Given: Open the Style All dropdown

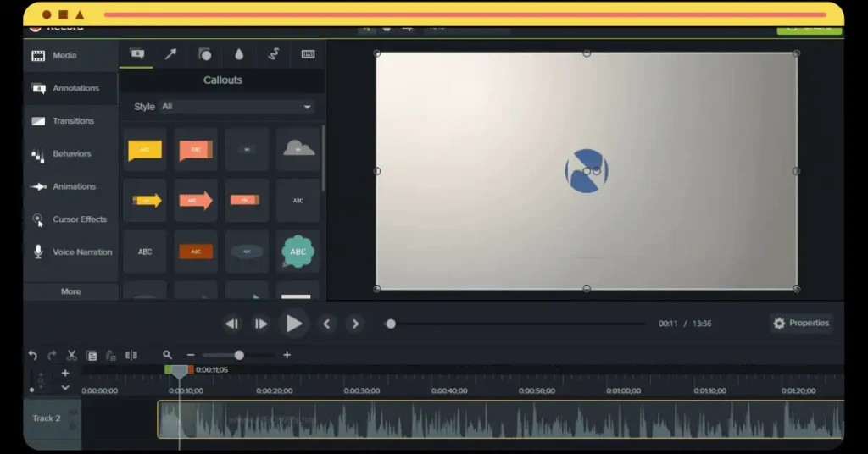Looking at the screenshot, I should [236, 107].
